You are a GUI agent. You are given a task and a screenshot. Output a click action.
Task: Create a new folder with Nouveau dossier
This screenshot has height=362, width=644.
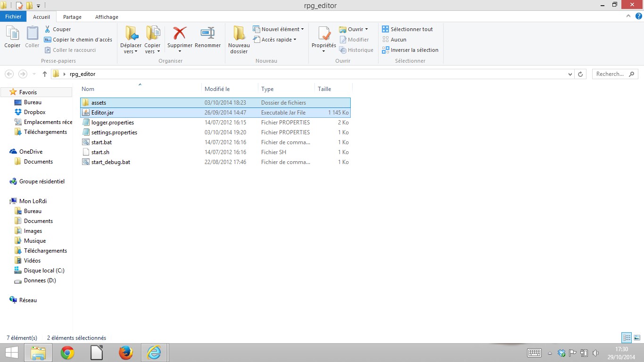pos(239,34)
